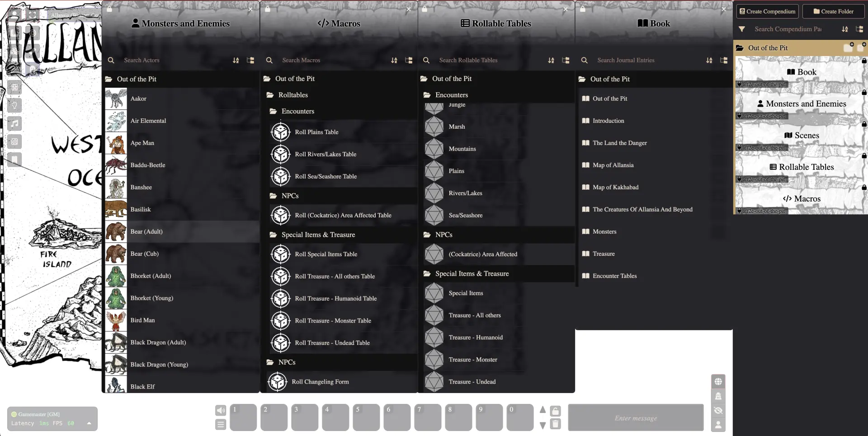Click the Roll Plains Table dice icon
This screenshot has width=868, height=436.
click(x=280, y=132)
